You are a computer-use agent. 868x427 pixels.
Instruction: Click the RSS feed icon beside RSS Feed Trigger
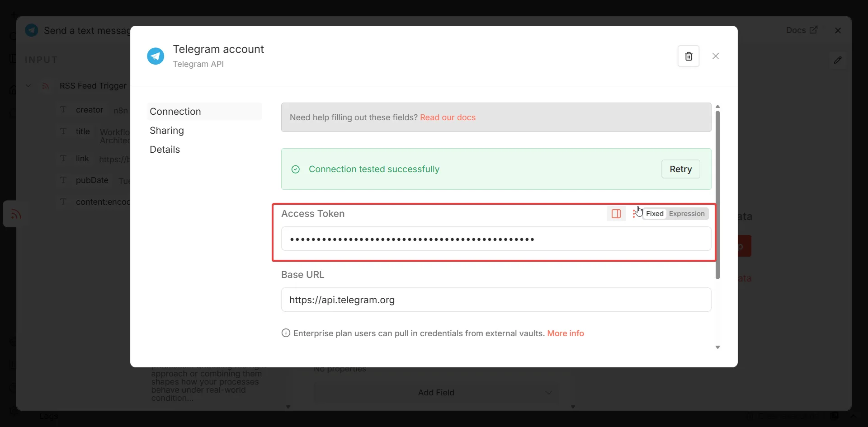point(45,86)
